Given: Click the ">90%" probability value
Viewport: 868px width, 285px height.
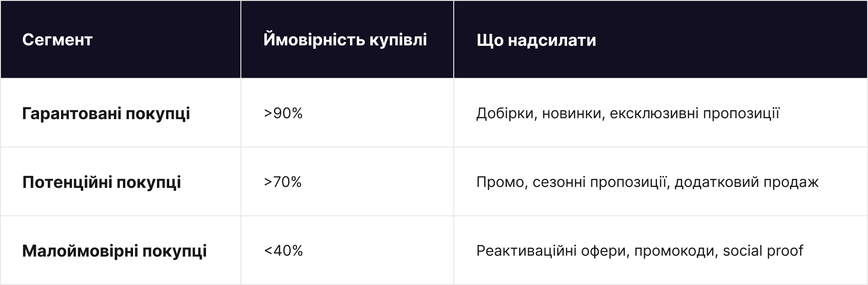Looking at the screenshot, I should point(283,113).
